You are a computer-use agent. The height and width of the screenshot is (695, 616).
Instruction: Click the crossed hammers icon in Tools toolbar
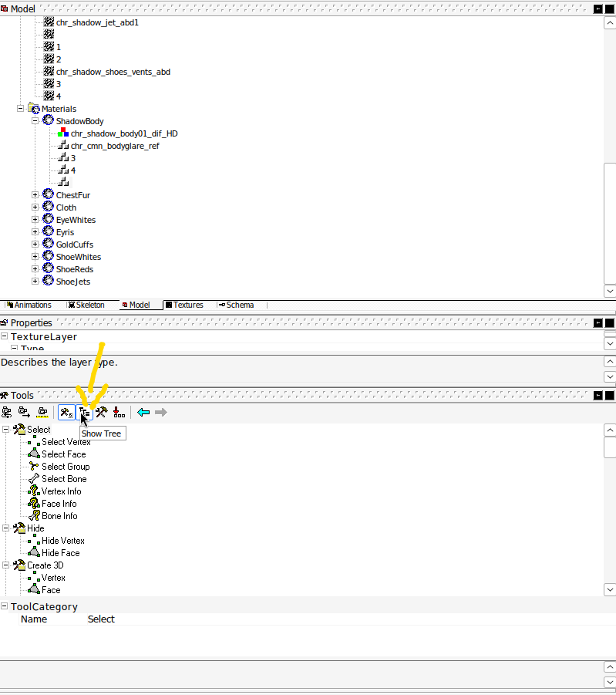[x=101, y=413]
